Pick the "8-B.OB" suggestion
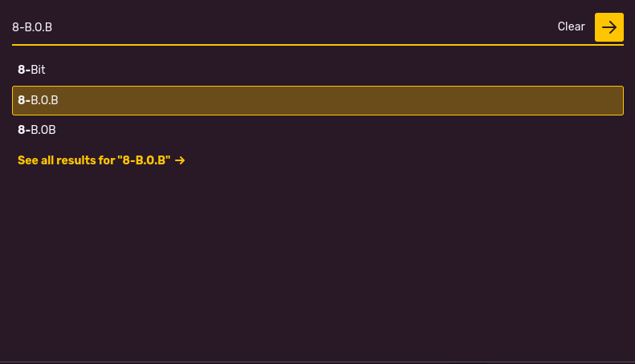The image size is (635, 364). tap(37, 130)
